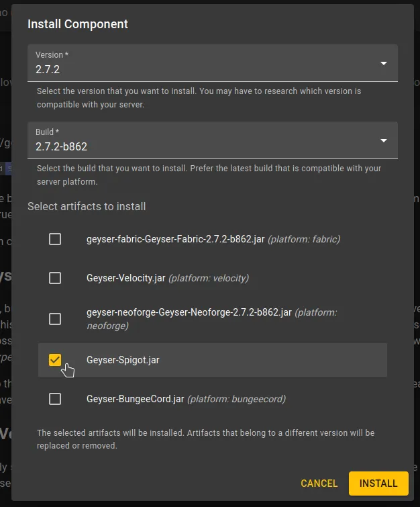Click the Install Component dialog title
Viewport: 420px width, 507px height.
(x=78, y=24)
